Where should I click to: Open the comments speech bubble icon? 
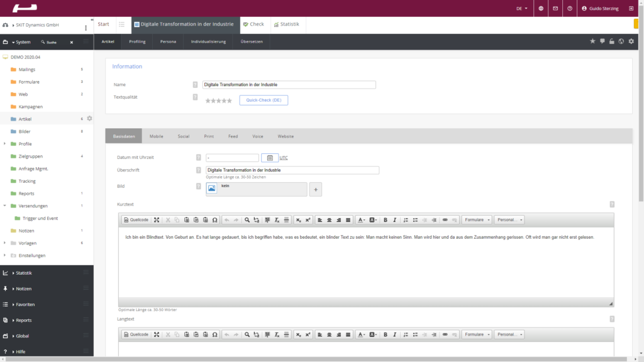[602, 41]
